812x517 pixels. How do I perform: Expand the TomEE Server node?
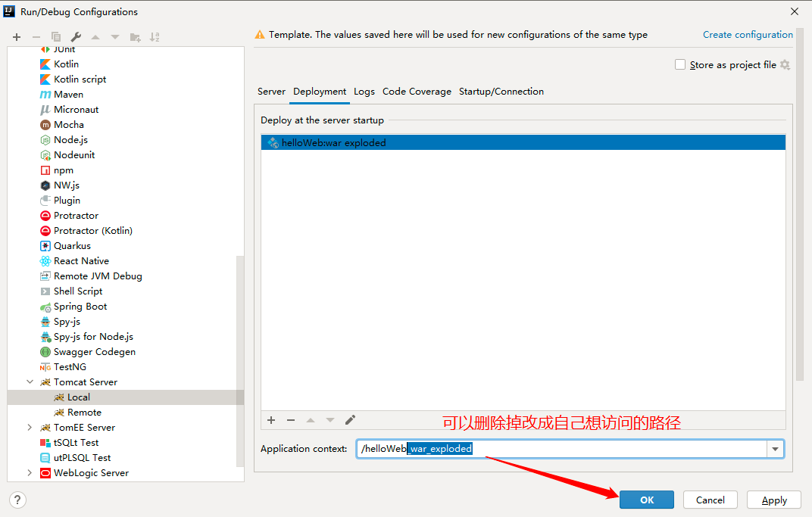point(30,428)
